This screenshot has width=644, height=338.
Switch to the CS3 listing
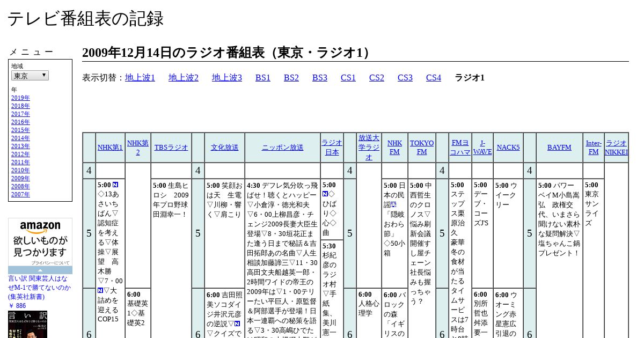pos(405,78)
